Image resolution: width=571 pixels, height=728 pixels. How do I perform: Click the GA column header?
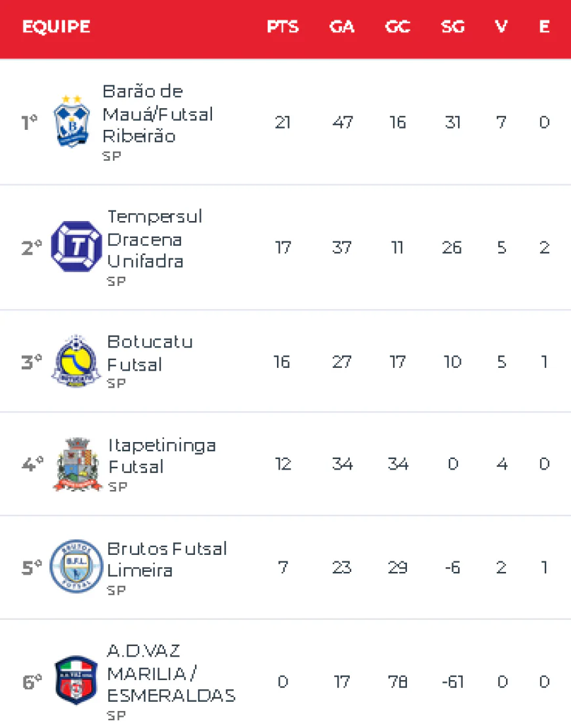tap(342, 28)
